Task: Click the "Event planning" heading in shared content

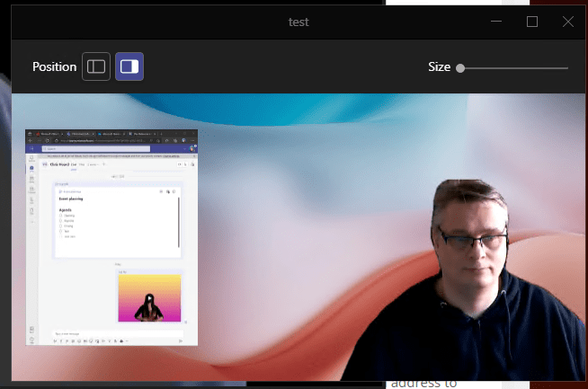Action: coord(72,199)
